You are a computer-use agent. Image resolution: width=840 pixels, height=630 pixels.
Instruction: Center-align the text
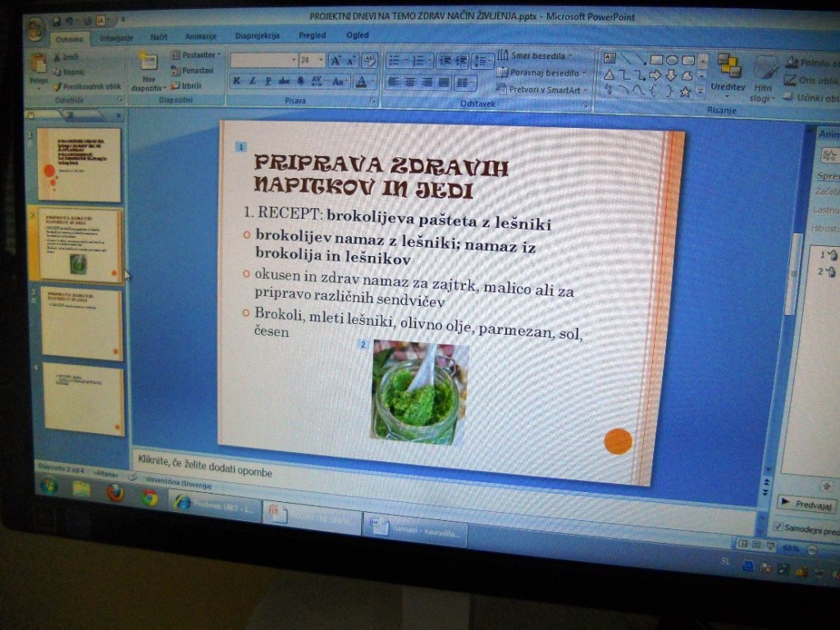[x=410, y=83]
